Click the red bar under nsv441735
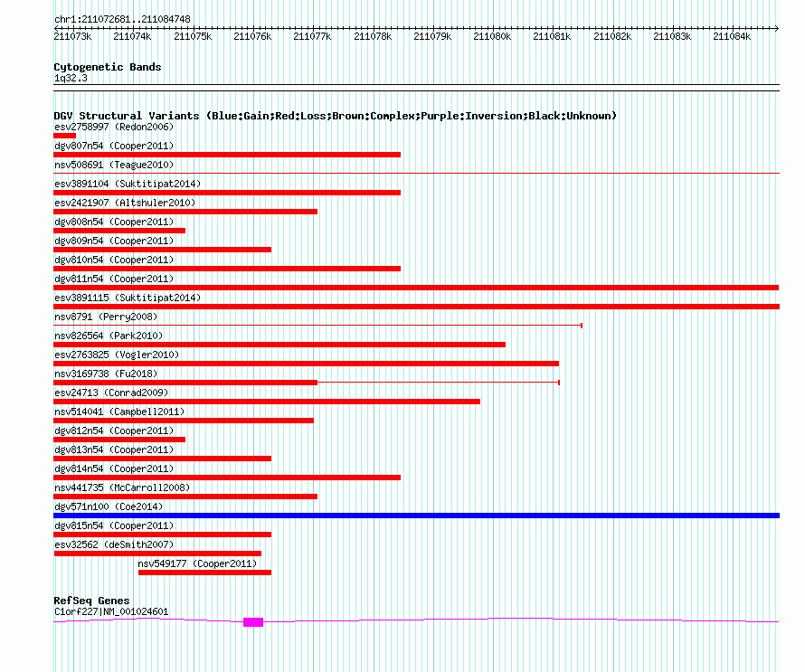 185,497
